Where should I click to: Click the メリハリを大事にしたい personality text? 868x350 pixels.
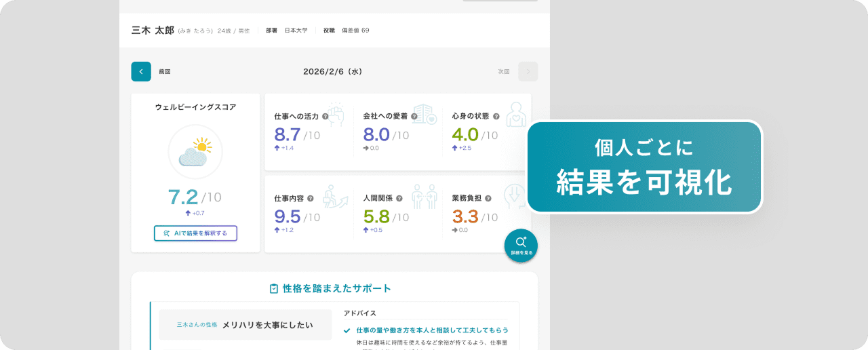268,325
